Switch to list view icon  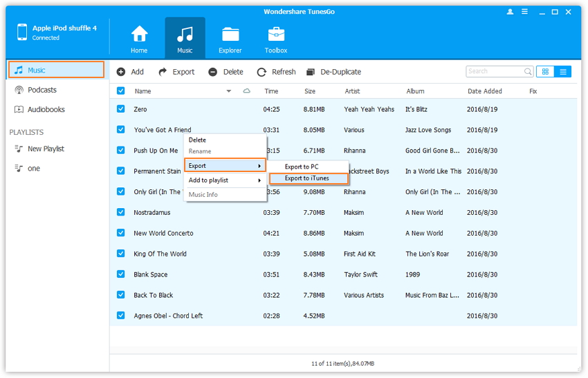(x=563, y=71)
